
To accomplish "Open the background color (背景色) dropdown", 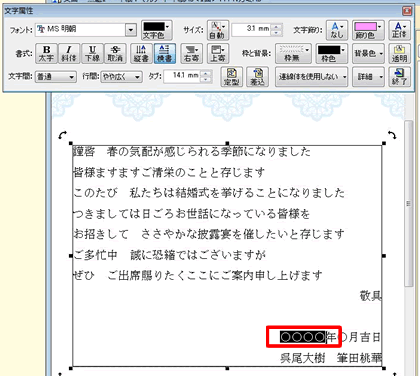I will (x=368, y=53).
